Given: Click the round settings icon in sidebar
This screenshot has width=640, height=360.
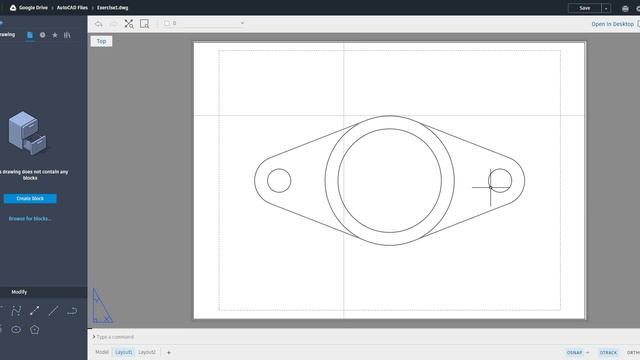Looking at the screenshot, I should pyautogui.click(x=42, y=35).
